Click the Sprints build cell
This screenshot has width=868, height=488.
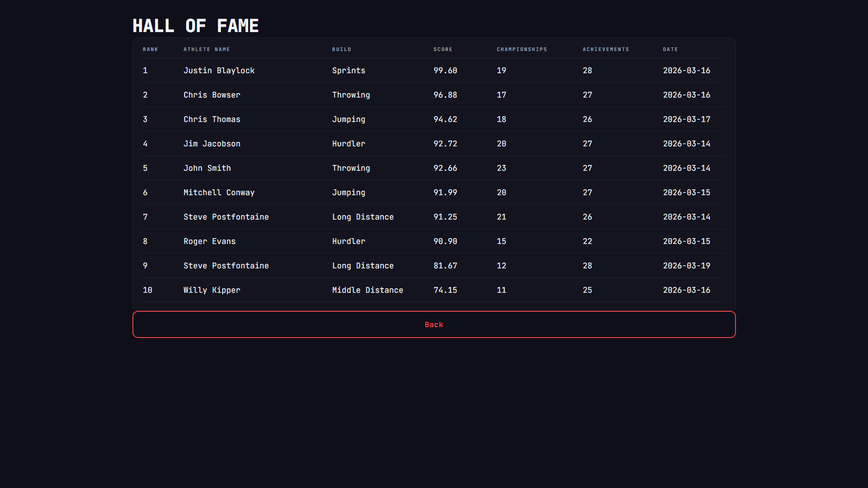coord(349,70)
